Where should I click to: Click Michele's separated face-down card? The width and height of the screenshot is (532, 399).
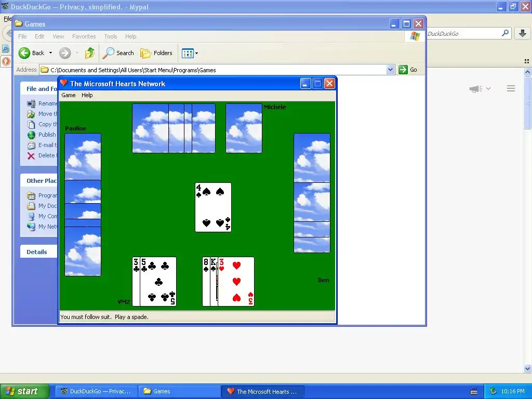[x=244, y=128]
